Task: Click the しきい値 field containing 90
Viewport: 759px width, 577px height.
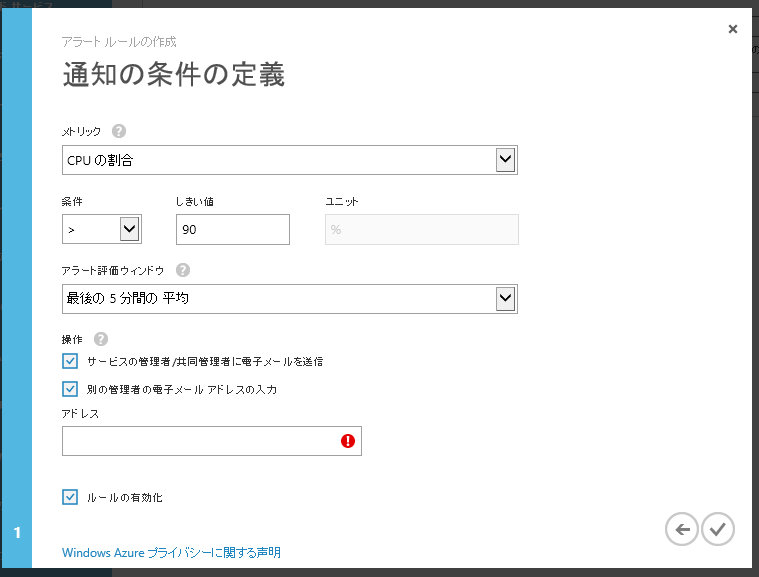Action: click(x=232, y=230)
